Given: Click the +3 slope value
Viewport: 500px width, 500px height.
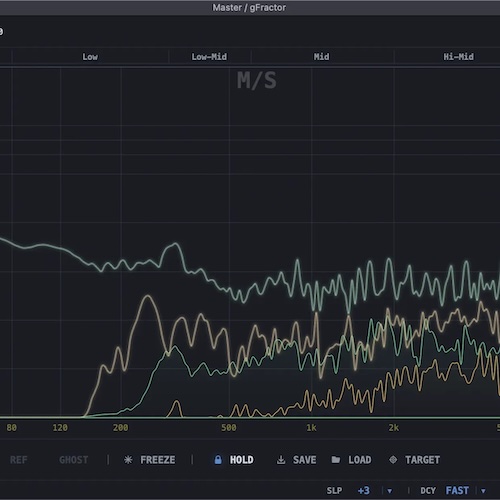Looking at the screenshot, I should coord(363,491).
